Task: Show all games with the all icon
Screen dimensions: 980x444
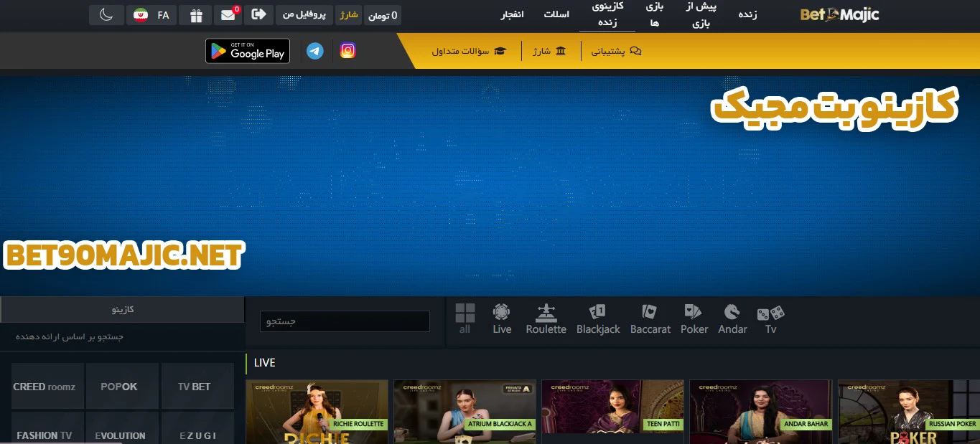Action: click(465, 318)
